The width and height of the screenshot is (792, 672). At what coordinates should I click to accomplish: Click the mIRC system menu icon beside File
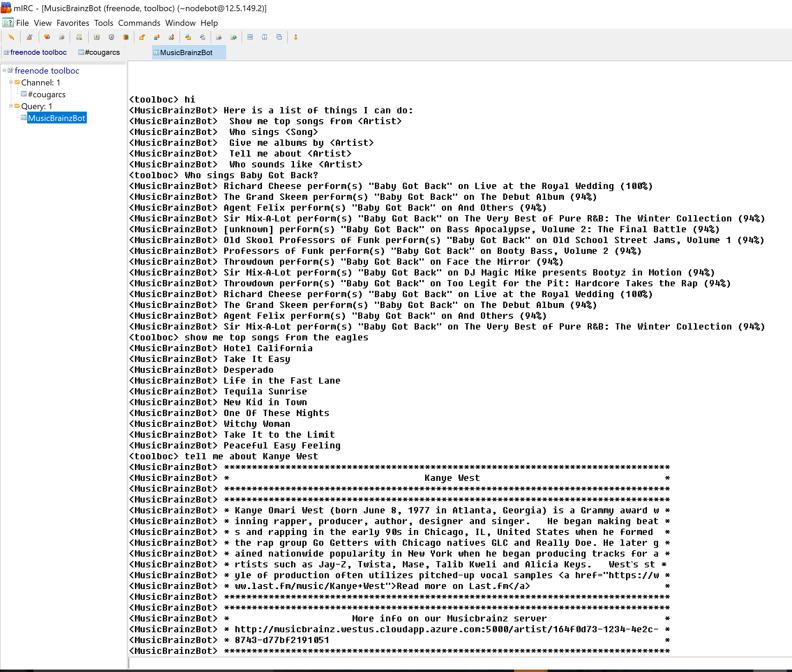[x=8, y=23]
